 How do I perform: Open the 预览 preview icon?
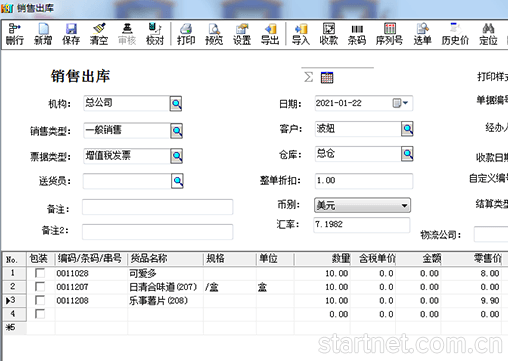coord(214,34)
